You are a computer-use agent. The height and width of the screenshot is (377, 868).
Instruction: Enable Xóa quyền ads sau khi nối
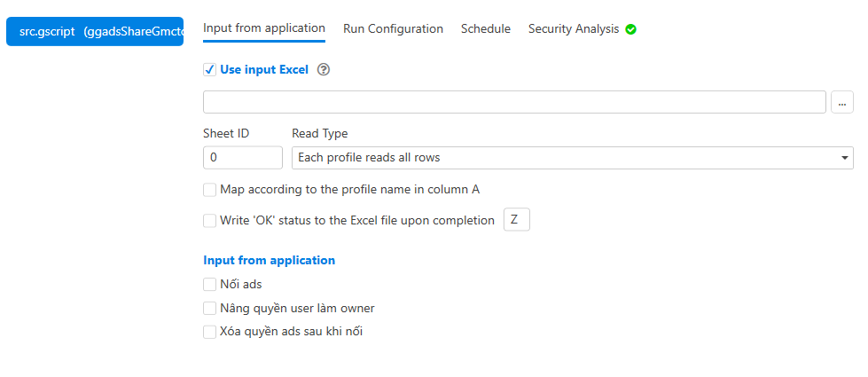point(210,332)
